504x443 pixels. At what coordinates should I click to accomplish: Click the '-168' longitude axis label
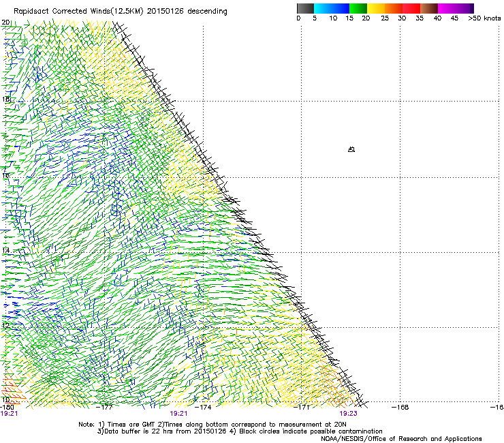click(400, 408)
